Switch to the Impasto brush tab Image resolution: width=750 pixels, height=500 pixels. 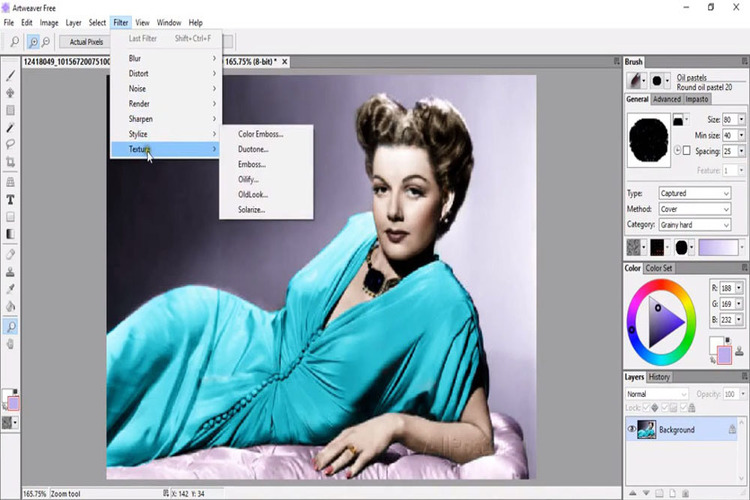tap(696, 99)
